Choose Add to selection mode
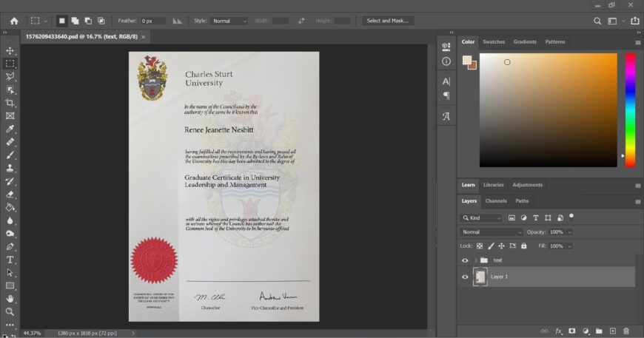This screenshot has width=644, height=338. click(76, 21)
